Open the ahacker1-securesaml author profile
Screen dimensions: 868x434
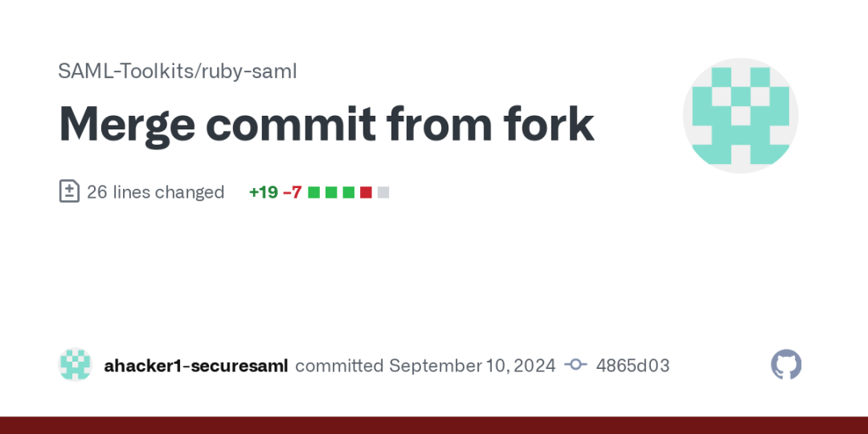click(196, 366)
